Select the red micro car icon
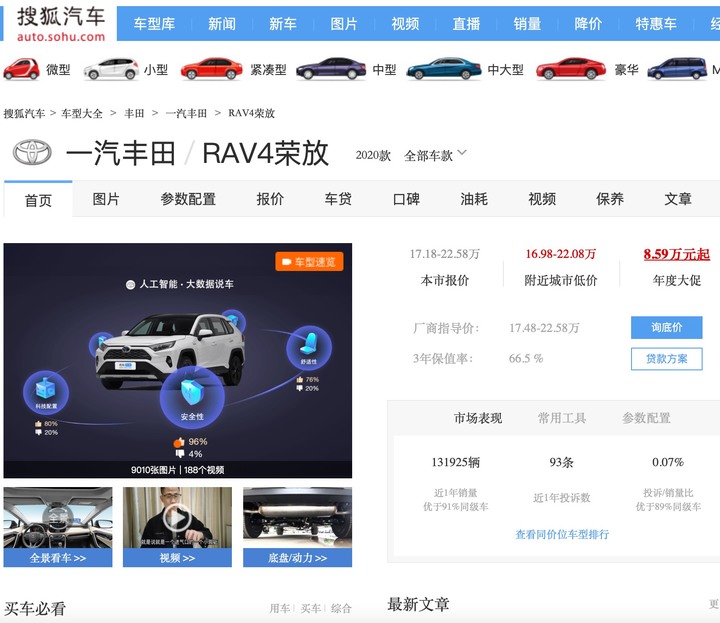 coord(21,69)
